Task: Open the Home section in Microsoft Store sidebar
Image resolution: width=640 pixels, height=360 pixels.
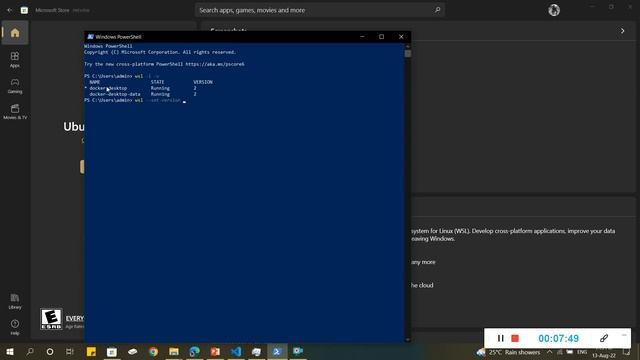Action: click(15, 33)
